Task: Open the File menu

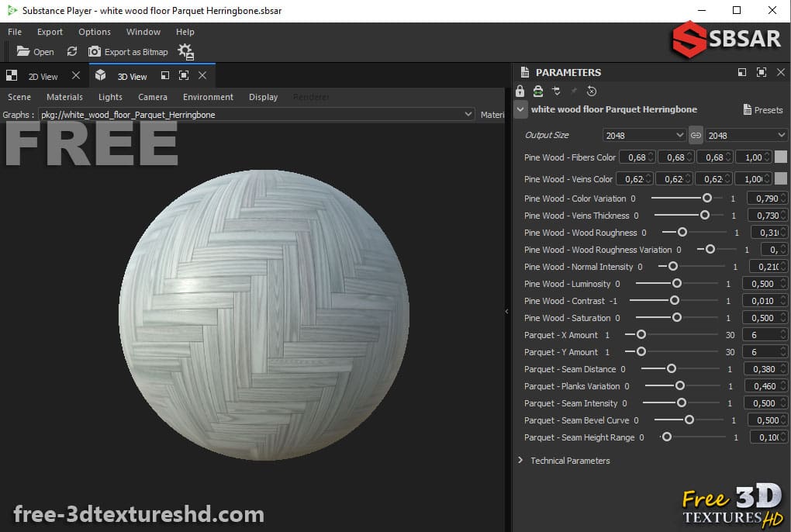Action: (15, 32)
